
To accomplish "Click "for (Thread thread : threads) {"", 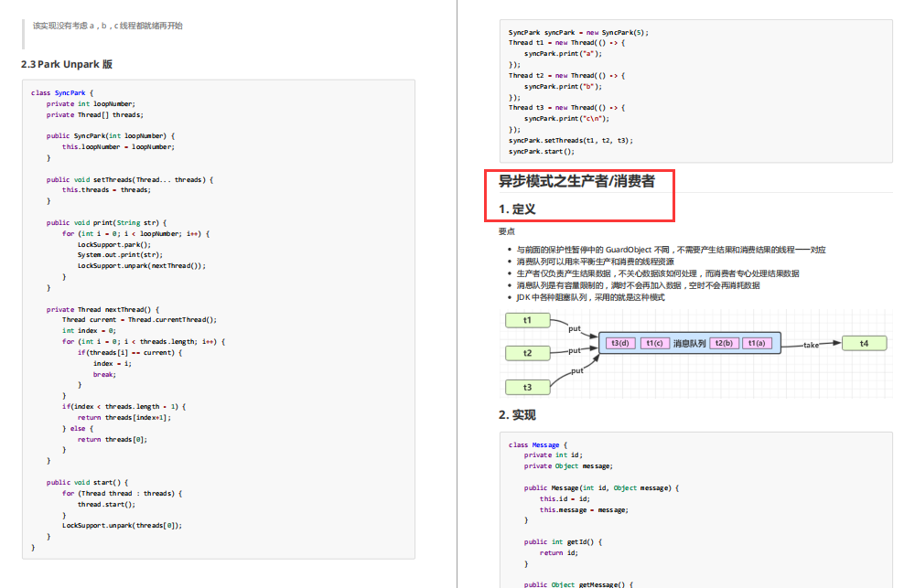I will coord(123,494).
